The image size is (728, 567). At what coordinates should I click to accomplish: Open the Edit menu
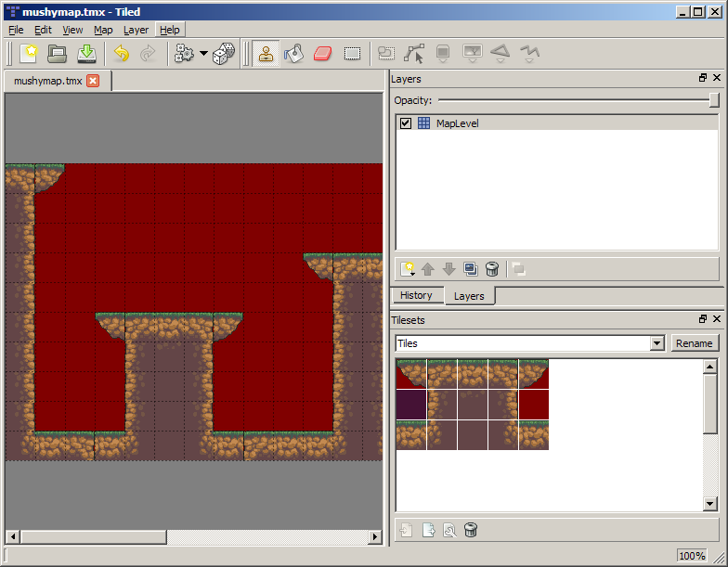pyautogui.click(x=43, y=30)
